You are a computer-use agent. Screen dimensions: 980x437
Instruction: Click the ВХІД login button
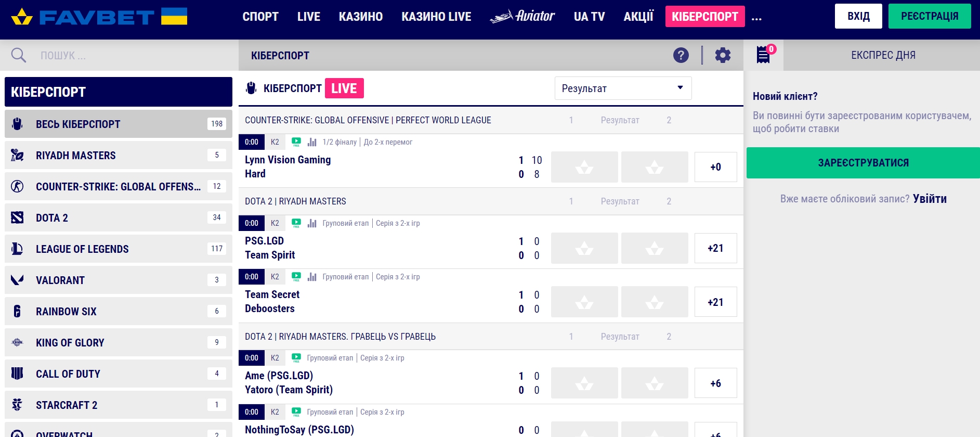pyautogui.click(x=858, y=16)
